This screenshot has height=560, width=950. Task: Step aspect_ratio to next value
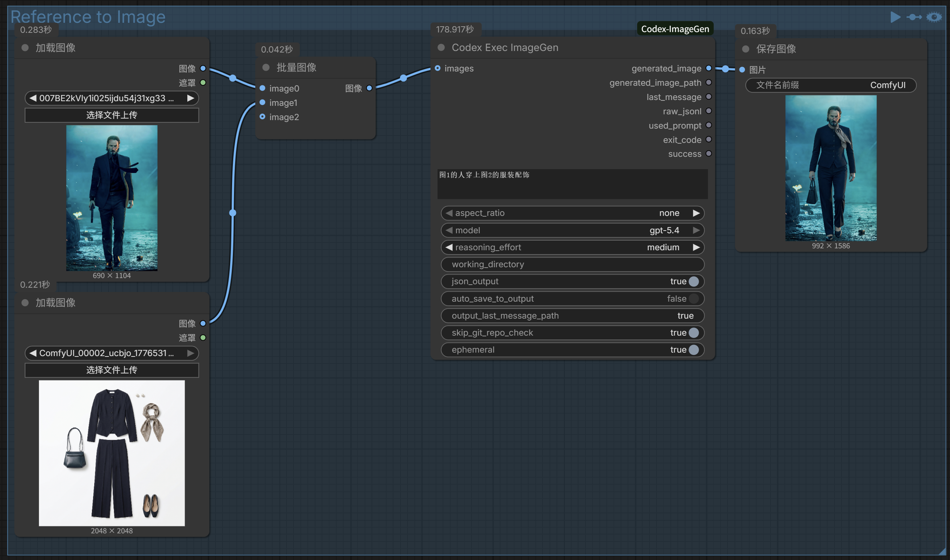(x=696, y=213)
